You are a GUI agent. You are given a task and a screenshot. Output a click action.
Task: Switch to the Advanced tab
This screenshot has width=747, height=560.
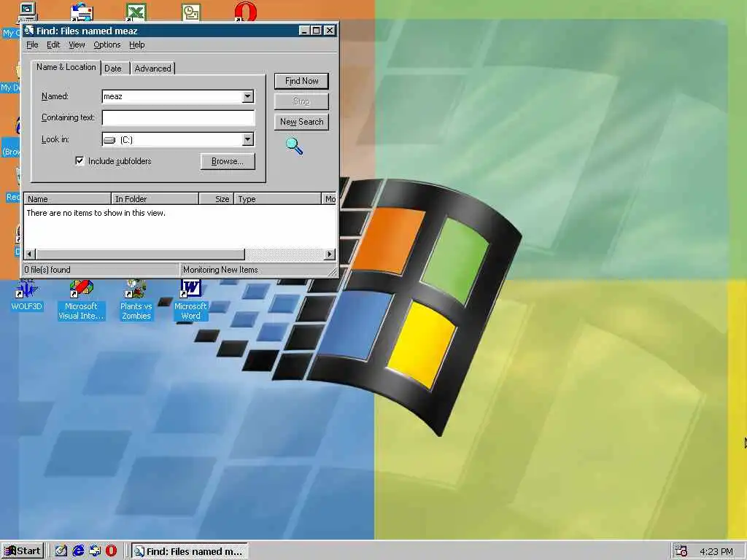[x=152, y=69]
